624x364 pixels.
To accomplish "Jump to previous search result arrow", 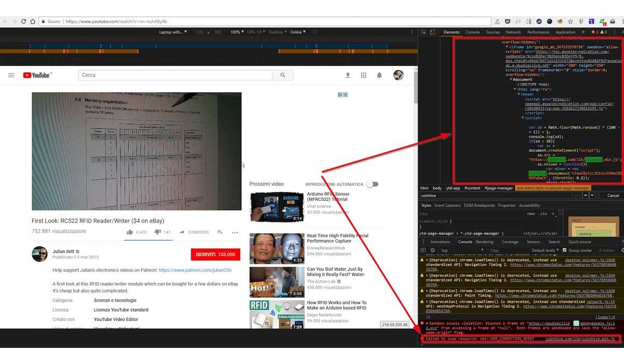I will 586,196.
